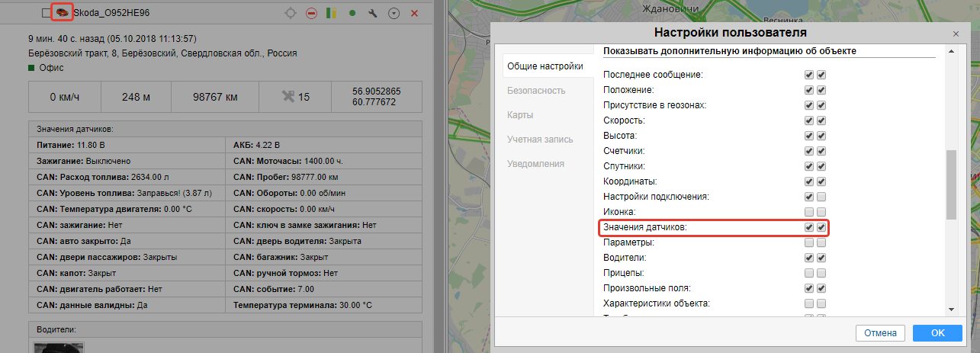Remove the unit with the red X icon
Screen dimensions: 980x353
coord(414,13)
